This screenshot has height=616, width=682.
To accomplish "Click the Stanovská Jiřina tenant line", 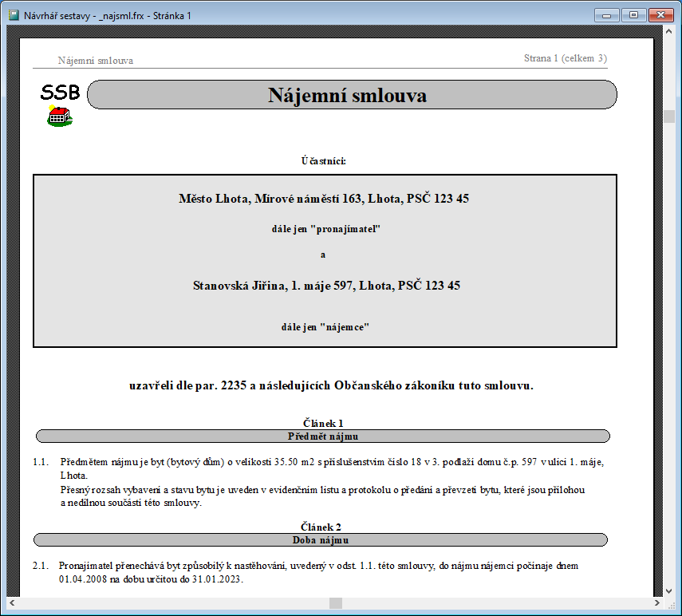I will [x=325, y=285].
